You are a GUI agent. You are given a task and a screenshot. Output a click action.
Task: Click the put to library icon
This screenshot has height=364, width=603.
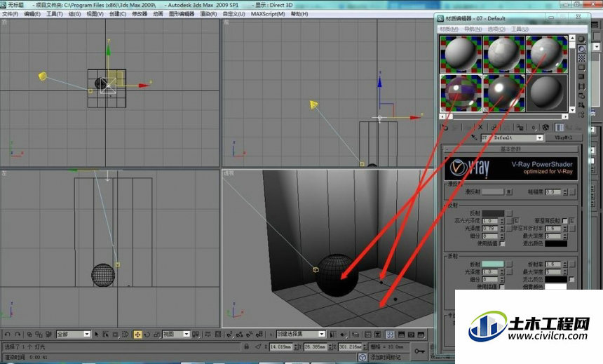[520, 127]
